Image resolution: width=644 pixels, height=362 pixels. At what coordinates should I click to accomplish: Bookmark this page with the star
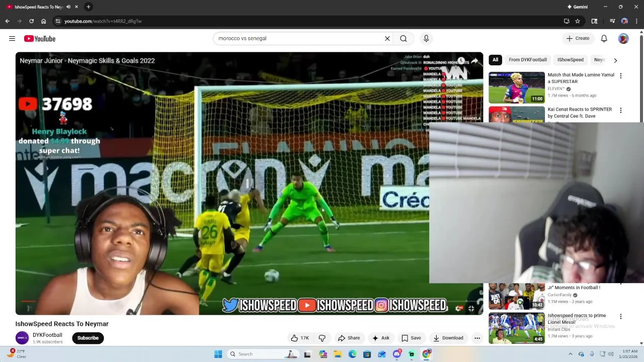pos(578,21)
